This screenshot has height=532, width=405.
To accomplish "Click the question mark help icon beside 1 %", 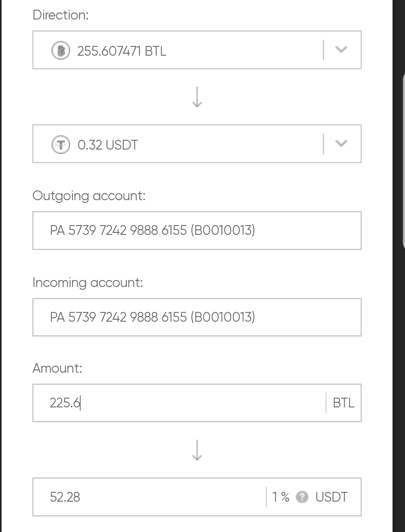I will (302, 497).
